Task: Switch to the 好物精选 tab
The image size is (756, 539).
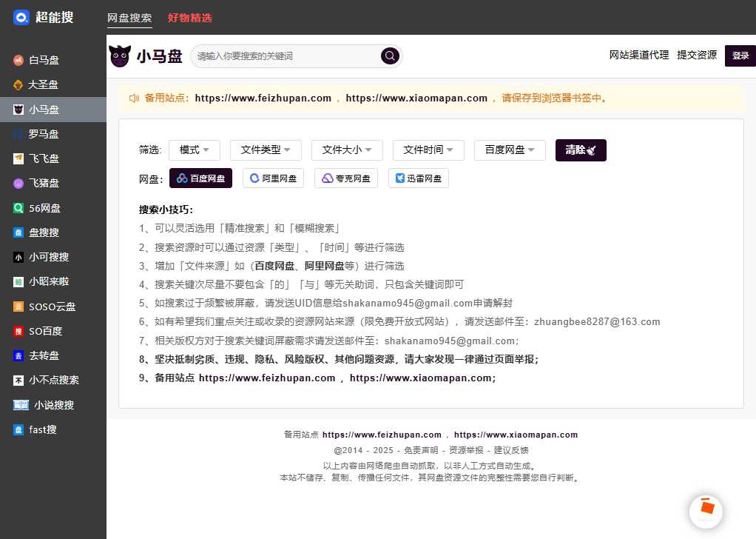Action: (x=189, y=17)
